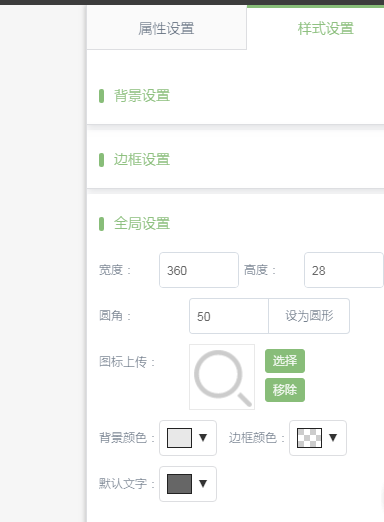Open the 边框颜色 dropdown arrow

click(333, 438)
